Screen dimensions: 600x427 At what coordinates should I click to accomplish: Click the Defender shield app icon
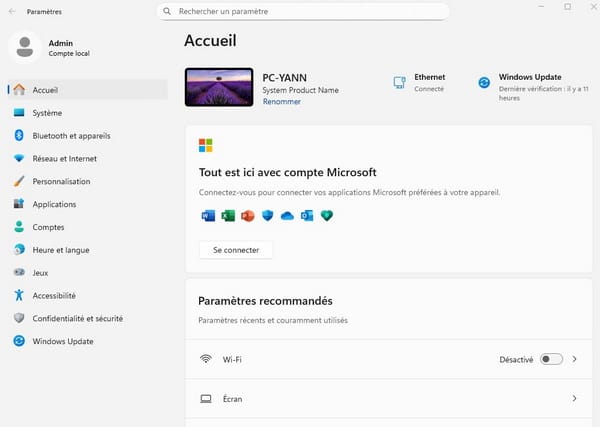267,216
